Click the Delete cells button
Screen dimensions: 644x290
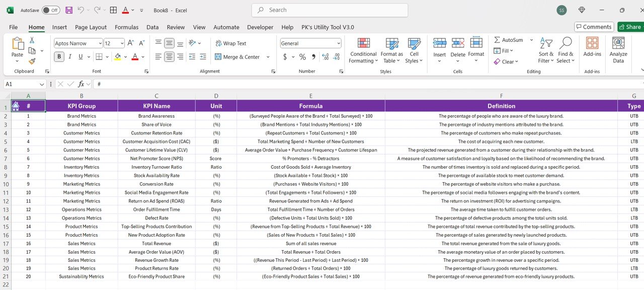(x=458, y=50)
